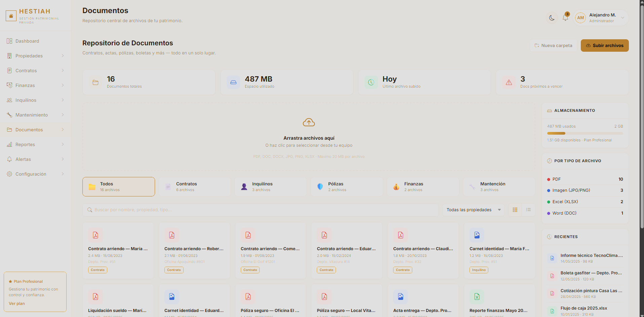
Task: Select the Pólizas category tab
Action: tap(347, 187)
